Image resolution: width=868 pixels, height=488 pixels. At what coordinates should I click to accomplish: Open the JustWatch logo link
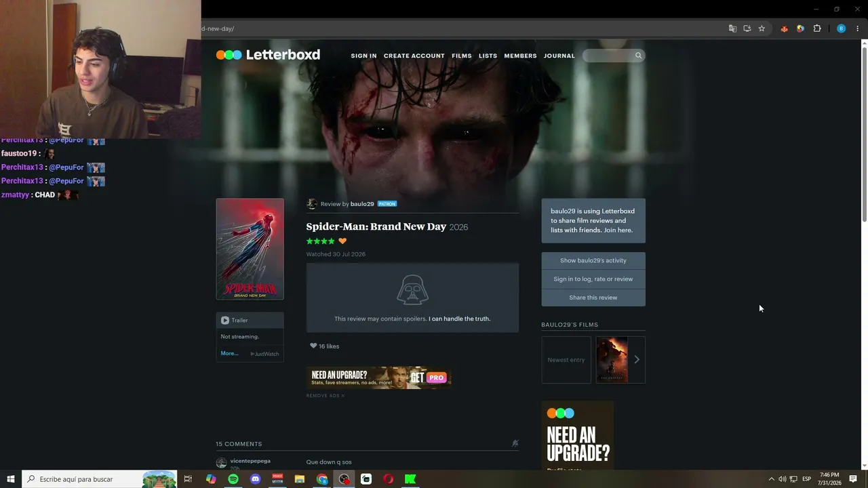(x=264, y=354)
